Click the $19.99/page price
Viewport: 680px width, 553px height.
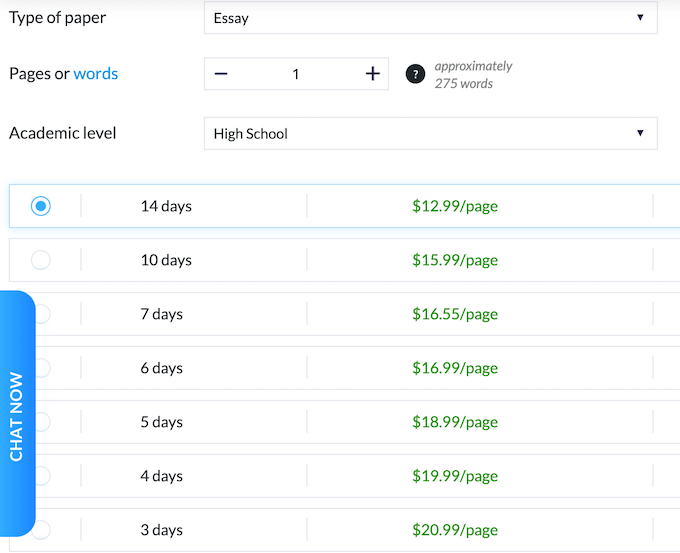(x=455, y=476)
